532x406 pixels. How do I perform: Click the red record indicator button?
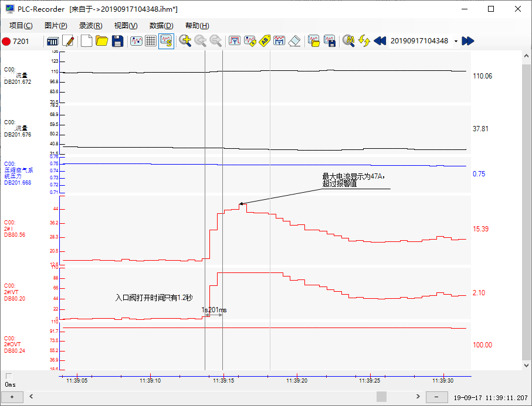click(x=6, y=42)
